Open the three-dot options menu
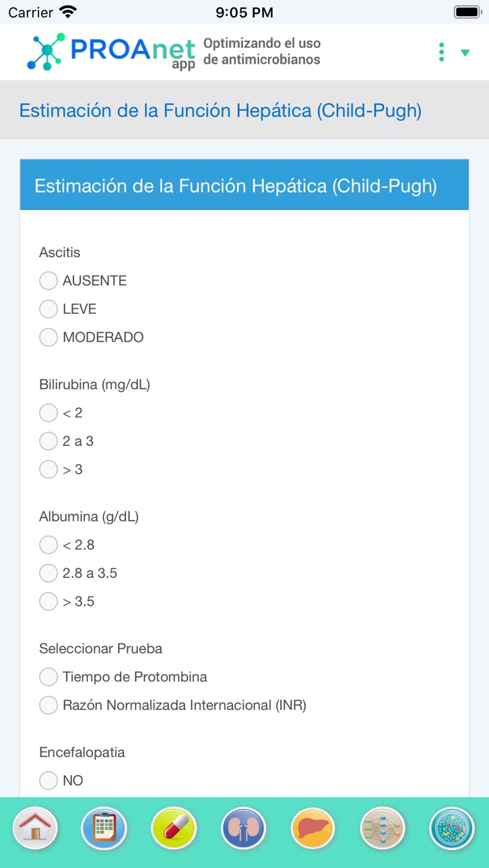Image resolution: width=489 pixels, height=868 pixels. [441, 52]
